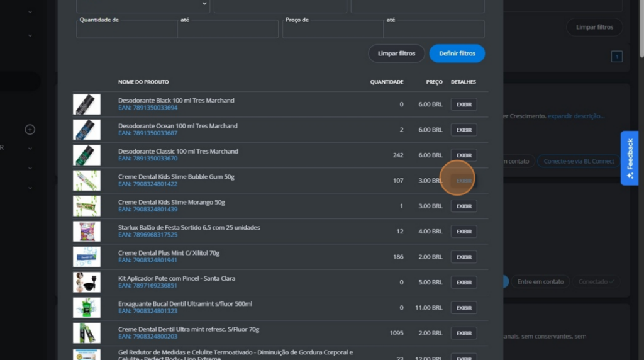Click EAN: 7891350033687 link
The image size is (644, 360).
click(148, 133)
